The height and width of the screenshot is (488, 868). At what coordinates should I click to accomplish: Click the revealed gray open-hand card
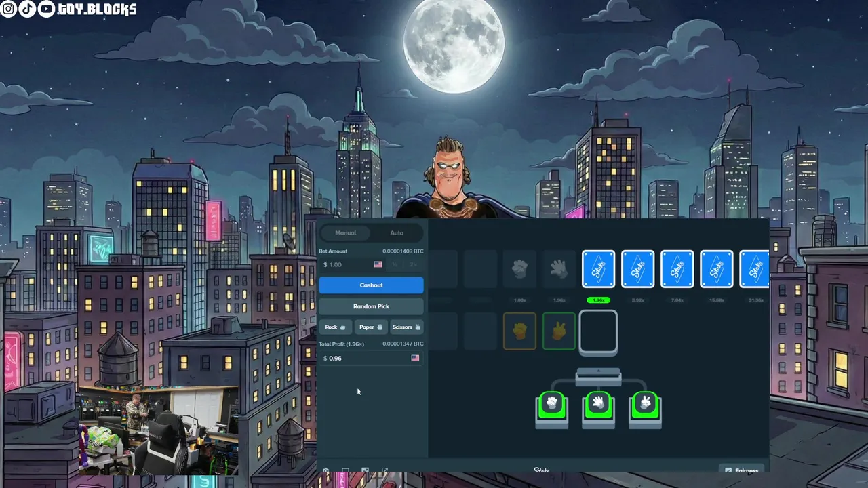tap(559, 269)
